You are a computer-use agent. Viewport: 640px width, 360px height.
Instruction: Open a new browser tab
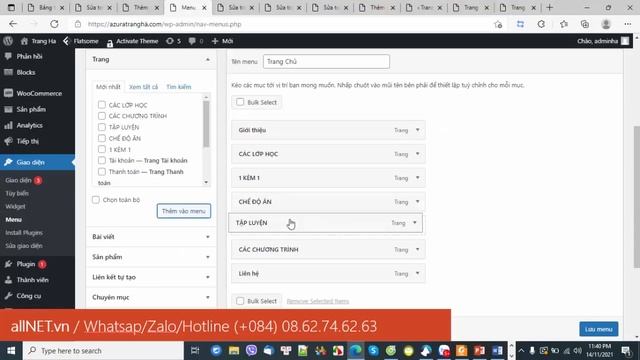(549, 7)
